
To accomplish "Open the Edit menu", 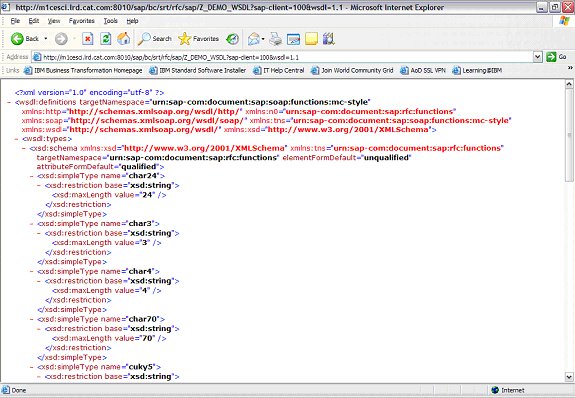I will pyautogui.click(x=34, y=21).
